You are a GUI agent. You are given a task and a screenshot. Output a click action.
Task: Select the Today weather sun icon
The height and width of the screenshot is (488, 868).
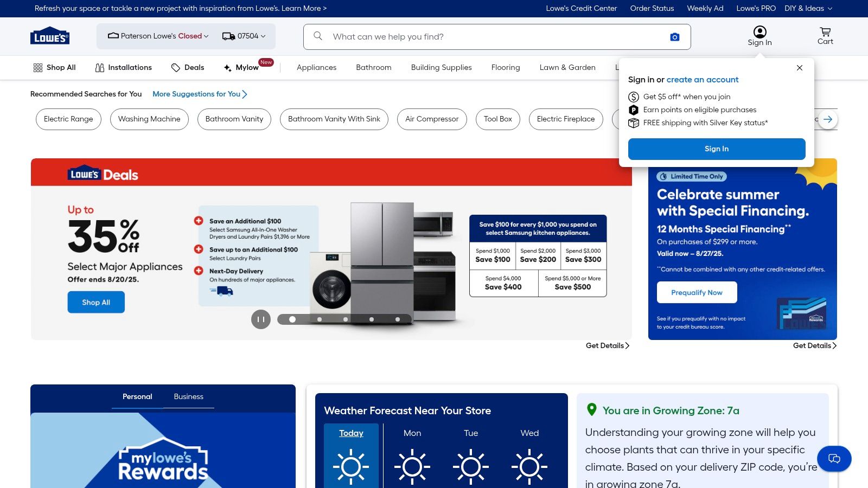point(351,466)
